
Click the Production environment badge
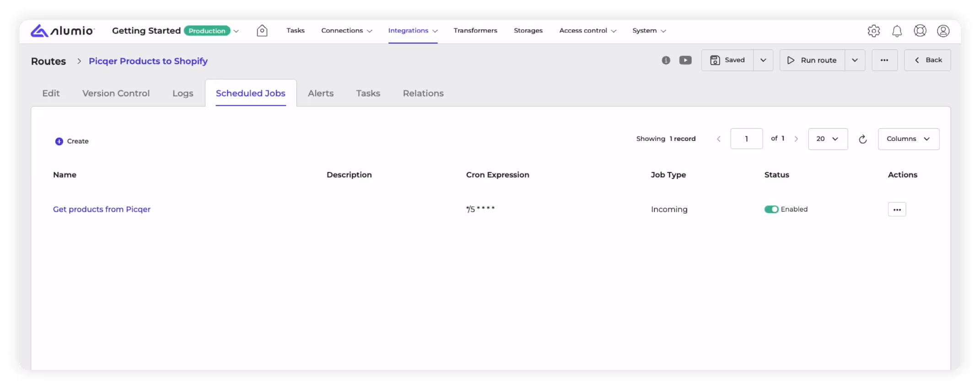click(x=207, y=31)
